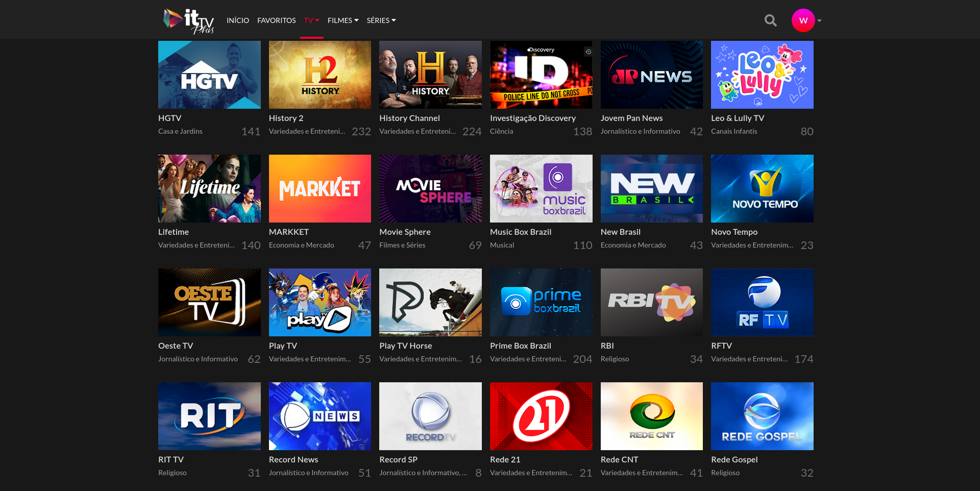Click channel number 232 beside History 2
Image resolution: width=980 pixels, height=491 pixels.
(361, 132)
